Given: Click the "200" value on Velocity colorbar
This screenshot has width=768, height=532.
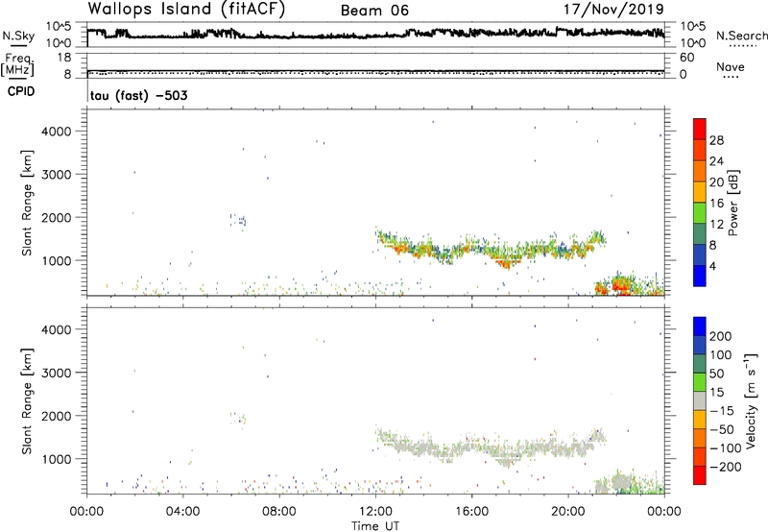Looking at the screenshot, I should 721,336.
